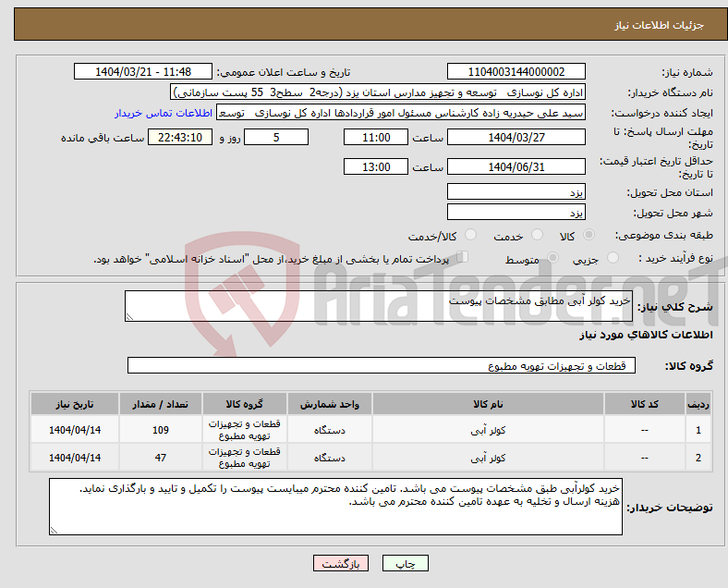This screenshot has height=588, width=728.
Task: Click the response deadline date 1404/03/27
Action: click(516, 137)
